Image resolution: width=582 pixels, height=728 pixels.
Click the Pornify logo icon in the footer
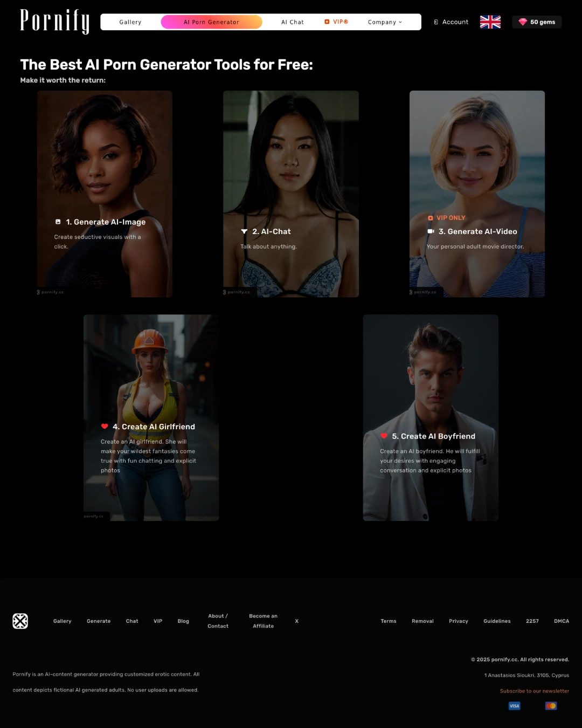(20, 621)
